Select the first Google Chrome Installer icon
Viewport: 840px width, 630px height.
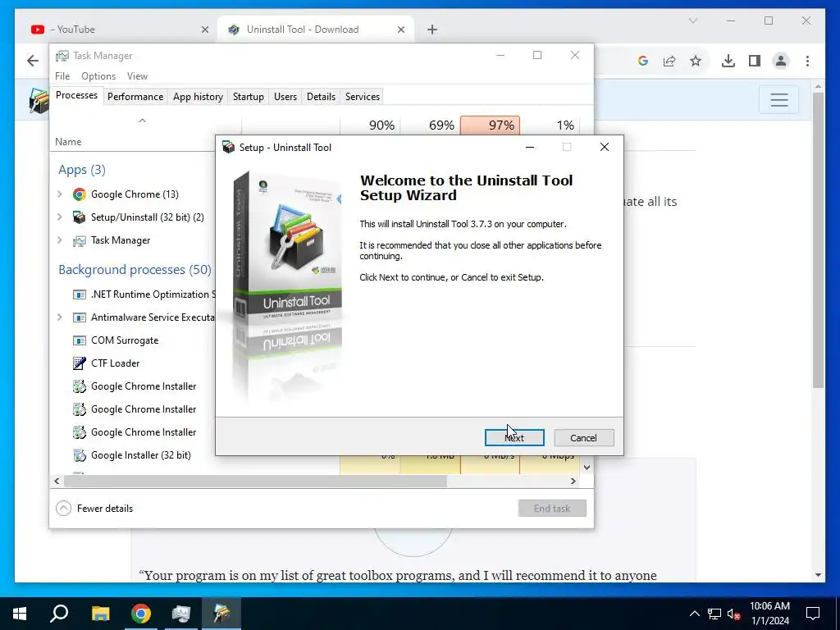coord(80,386)
